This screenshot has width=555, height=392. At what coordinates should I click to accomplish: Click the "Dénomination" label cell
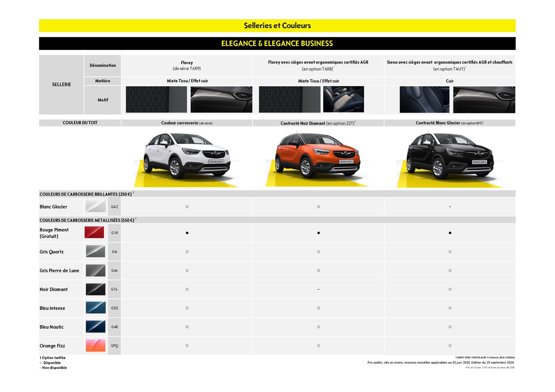103,65
